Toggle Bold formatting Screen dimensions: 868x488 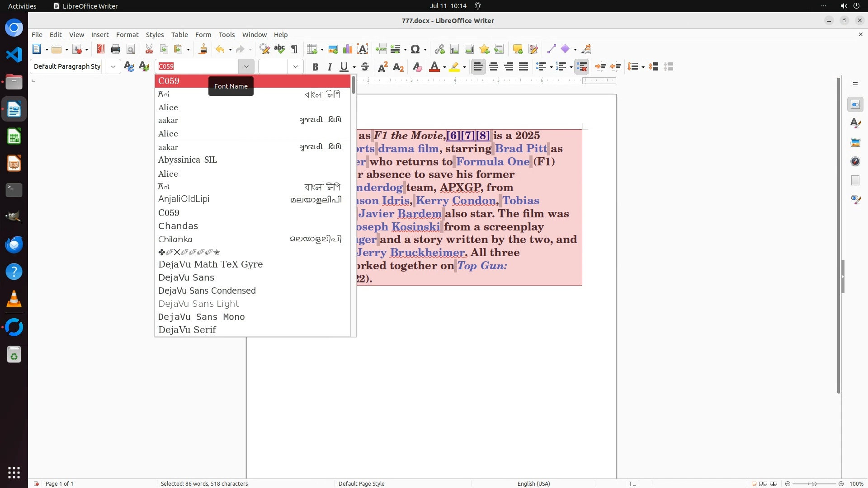[315, 67]
